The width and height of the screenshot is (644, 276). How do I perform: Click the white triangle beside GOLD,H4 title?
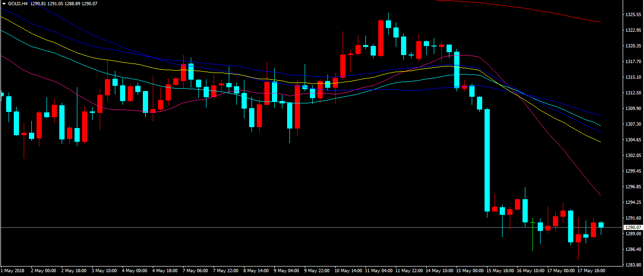point(3,3)
